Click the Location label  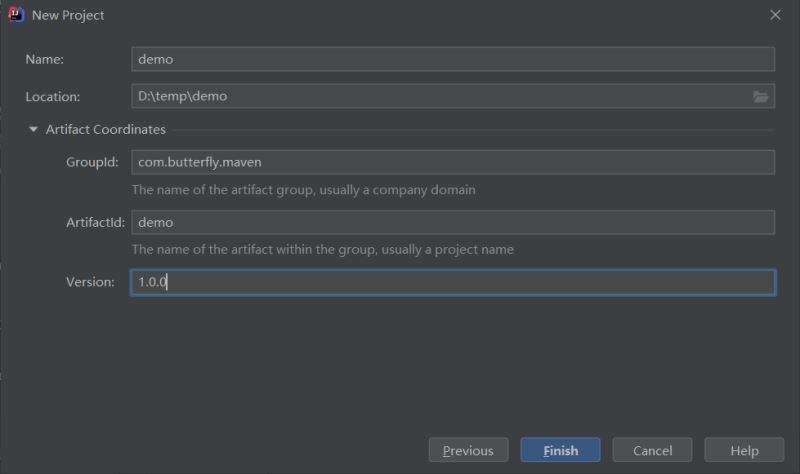[x=53, y=97]
